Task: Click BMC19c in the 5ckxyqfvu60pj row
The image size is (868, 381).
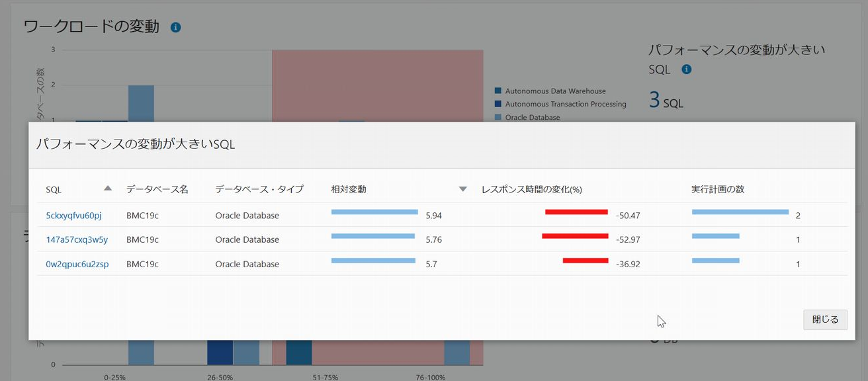Action: [142, 216]
